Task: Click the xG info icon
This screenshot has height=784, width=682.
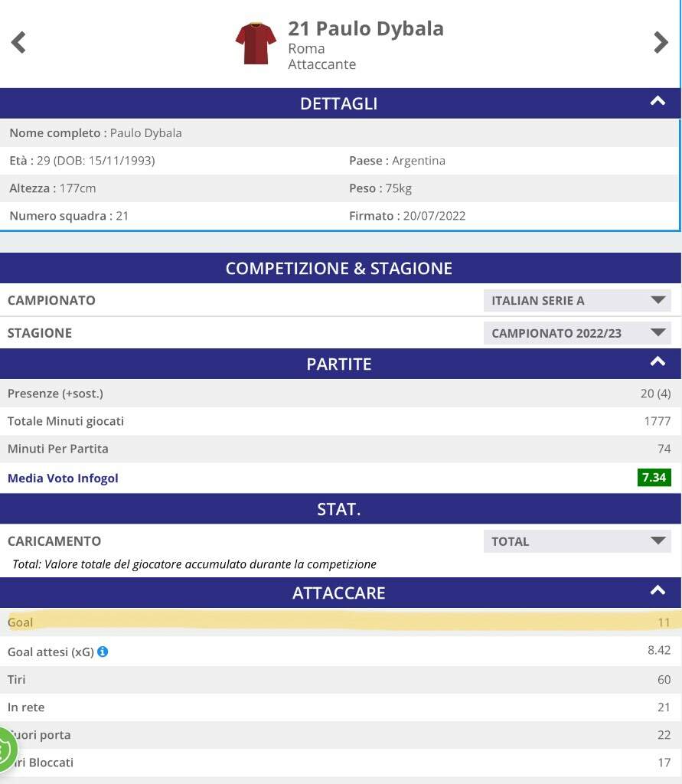Action: pos(103,652)
